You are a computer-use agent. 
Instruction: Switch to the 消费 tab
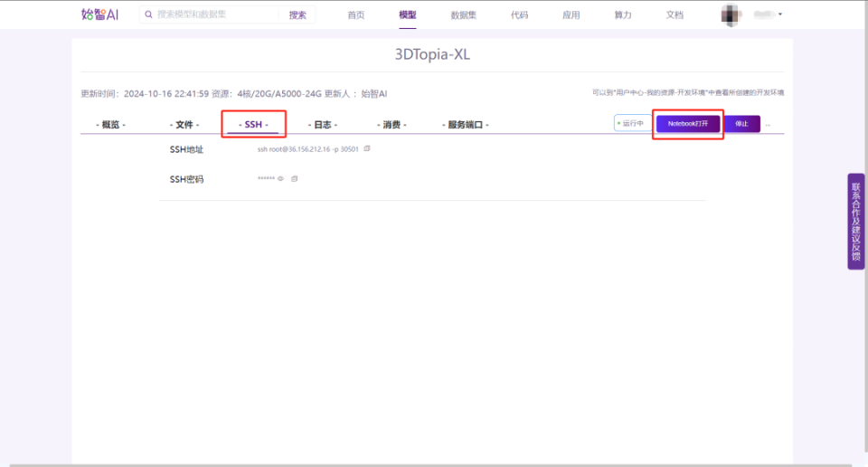click(x=392, y=125)
